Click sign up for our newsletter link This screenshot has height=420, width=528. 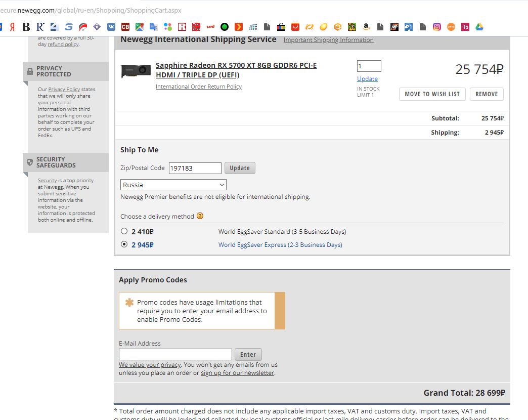[x=237, y=373]
